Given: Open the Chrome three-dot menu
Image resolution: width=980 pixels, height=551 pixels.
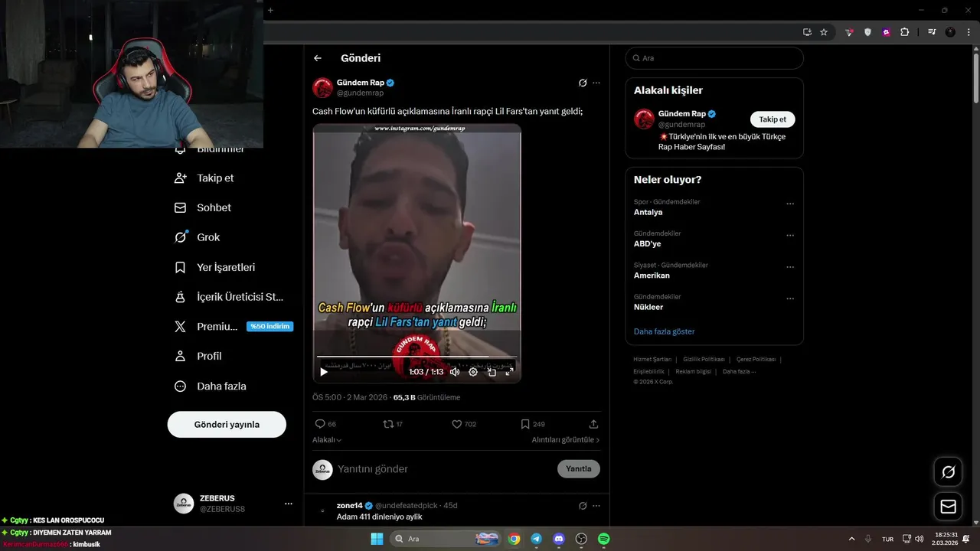Looking at the screenshot, I should tap(968, 32).
